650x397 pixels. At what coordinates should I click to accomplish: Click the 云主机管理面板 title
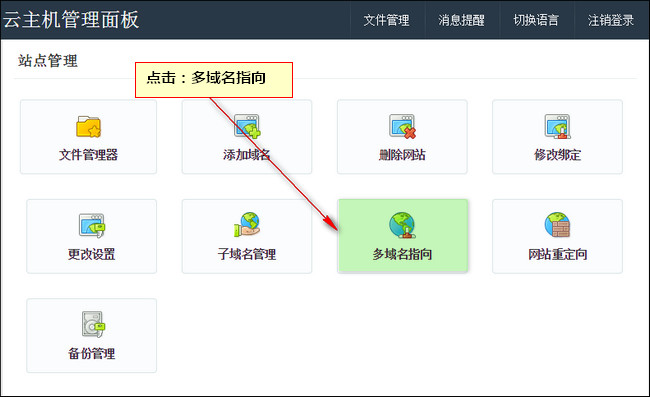click(71, 19)
